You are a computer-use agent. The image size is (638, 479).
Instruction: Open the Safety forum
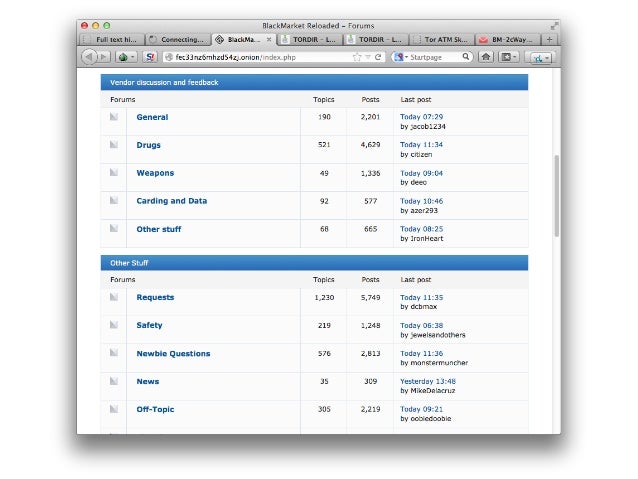point(149,325)
